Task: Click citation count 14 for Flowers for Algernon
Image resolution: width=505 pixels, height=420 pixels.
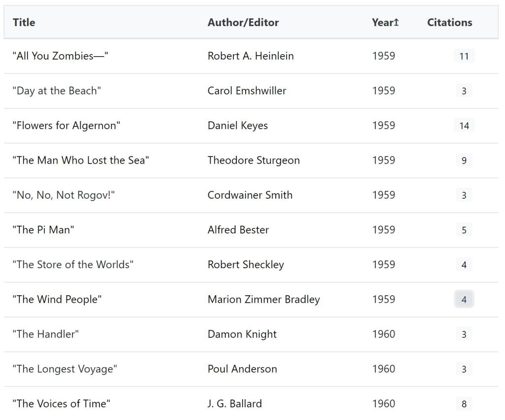Action: [x=464, y=126]
